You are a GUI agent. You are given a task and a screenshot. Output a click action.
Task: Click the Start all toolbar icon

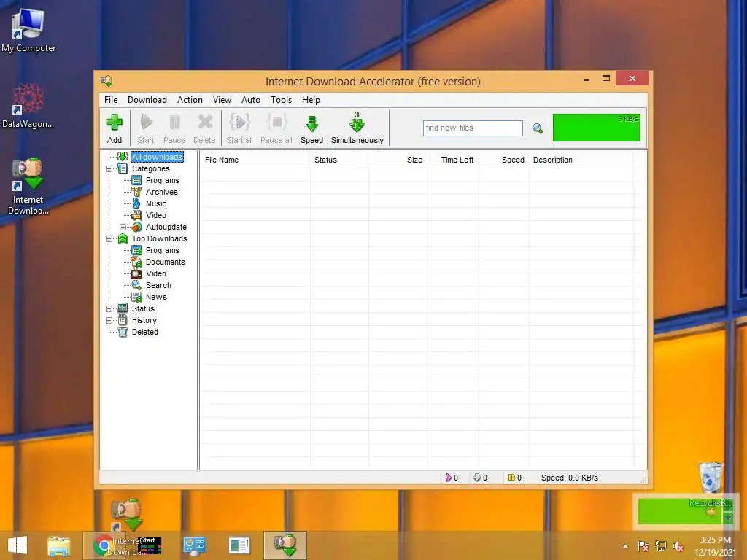239,122
